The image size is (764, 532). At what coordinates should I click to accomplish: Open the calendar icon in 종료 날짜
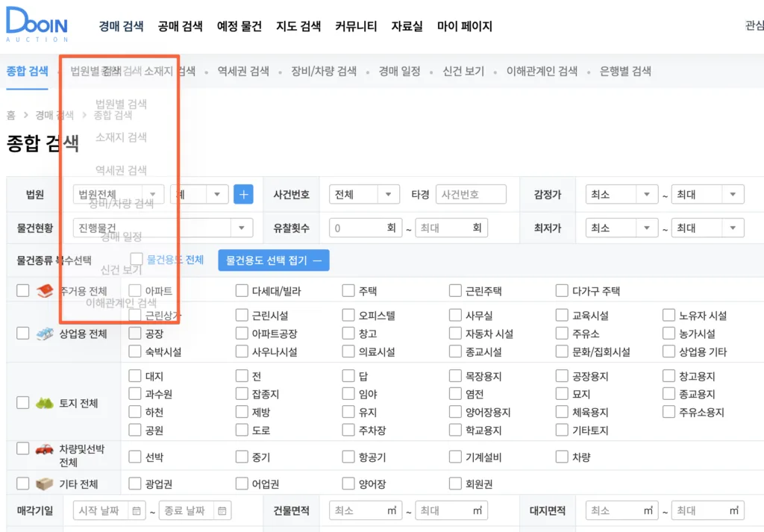(x=222, y=510)
